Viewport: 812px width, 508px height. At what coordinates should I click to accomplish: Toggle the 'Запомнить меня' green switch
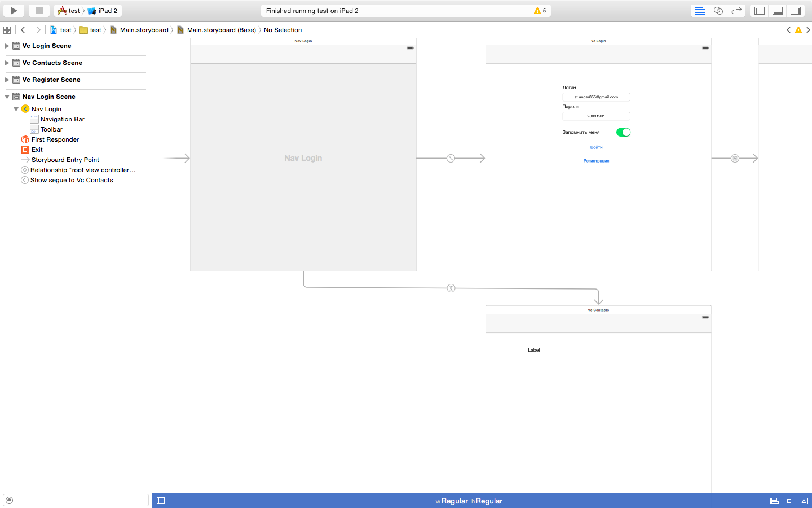(623, 132)
